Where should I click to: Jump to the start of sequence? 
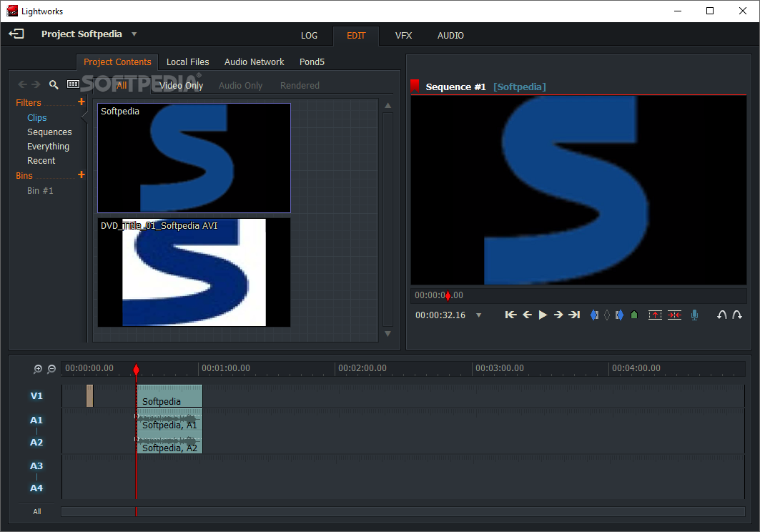click(x=511, y=315)
